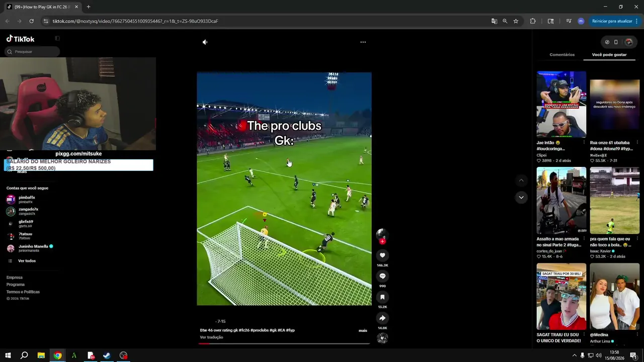Open the compass icon in TikTok top pill

pyautogui.click(x=607, y=42)
